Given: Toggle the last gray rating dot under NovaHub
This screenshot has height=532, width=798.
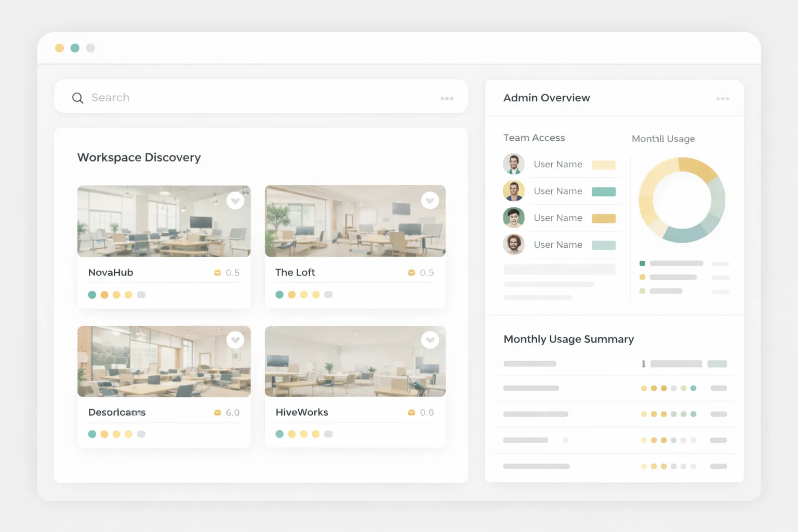Looking at the screenshot, I should coord(141,295).
